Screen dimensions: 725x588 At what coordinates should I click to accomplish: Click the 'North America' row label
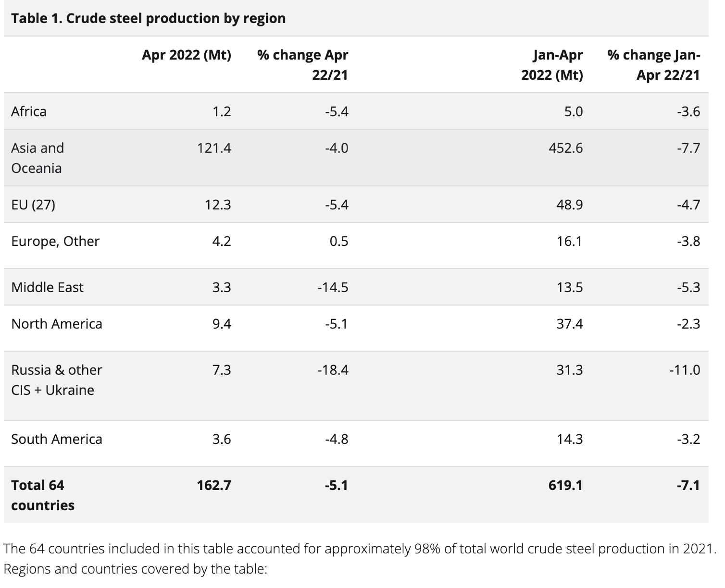pyautogui.click(x=57, y=324)
